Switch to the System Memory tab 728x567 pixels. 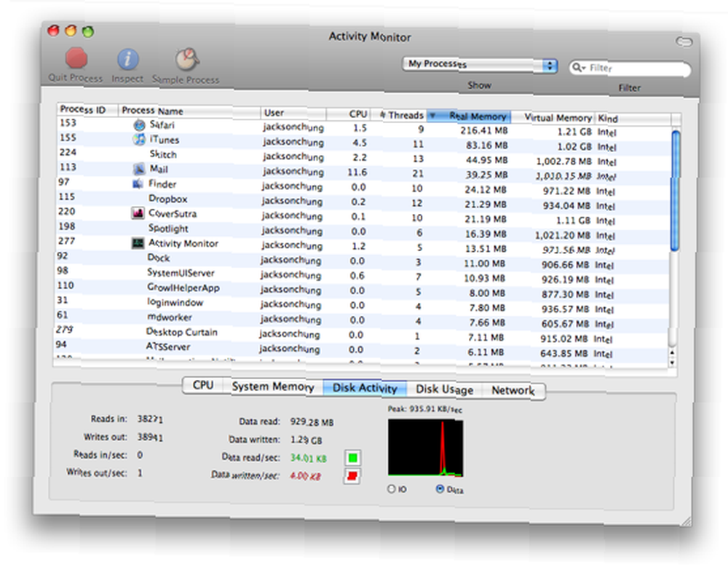click(x=272, y=386)
